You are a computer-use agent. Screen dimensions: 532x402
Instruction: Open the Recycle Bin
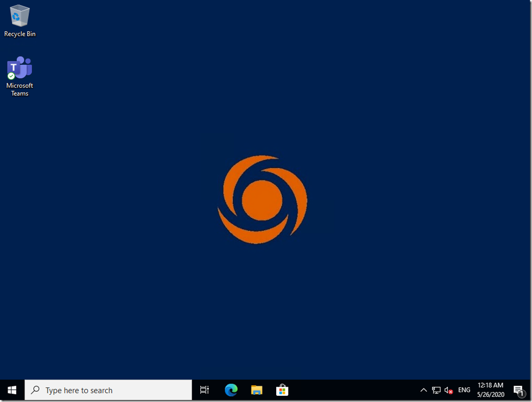point(19,15)
